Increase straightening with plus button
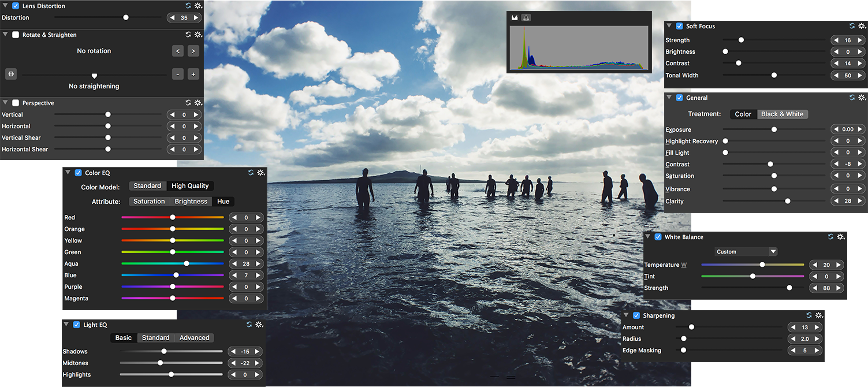868x387 pixels. tap(193, 74)
